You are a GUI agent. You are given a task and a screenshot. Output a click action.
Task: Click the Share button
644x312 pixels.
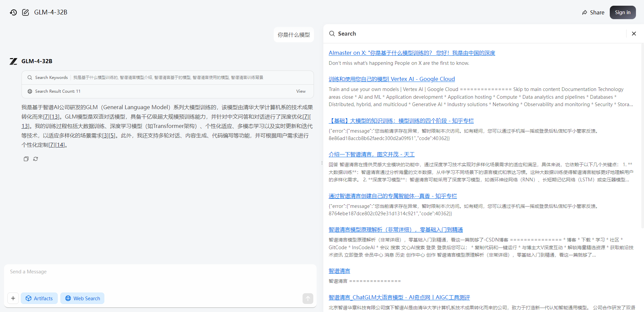point(593,12)
